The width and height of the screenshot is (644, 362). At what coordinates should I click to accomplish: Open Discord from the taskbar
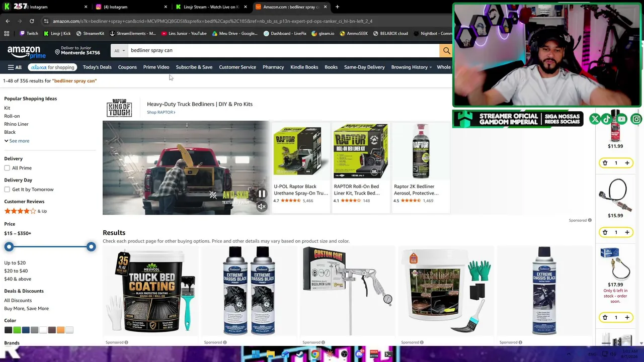tap(359, 354)
